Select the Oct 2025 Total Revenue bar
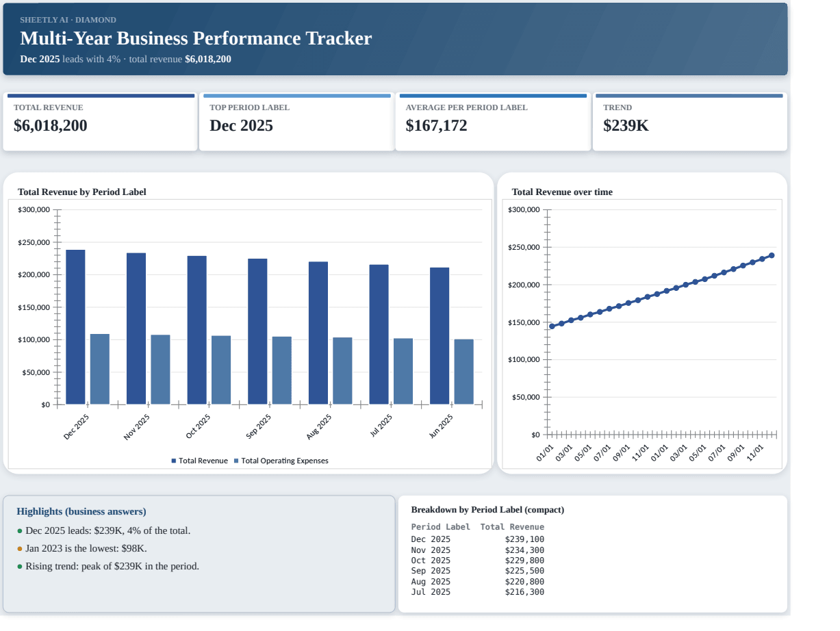 pyautogui.click(x=197, y=330)
